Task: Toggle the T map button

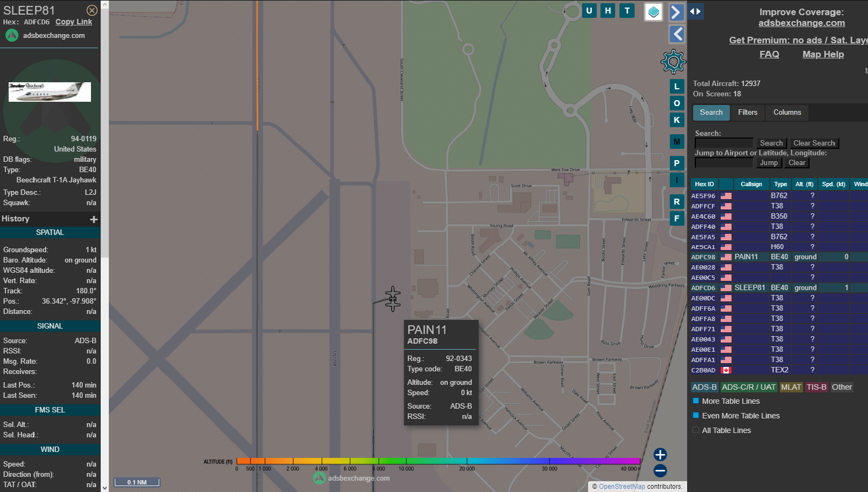Action: coord(627,10)
